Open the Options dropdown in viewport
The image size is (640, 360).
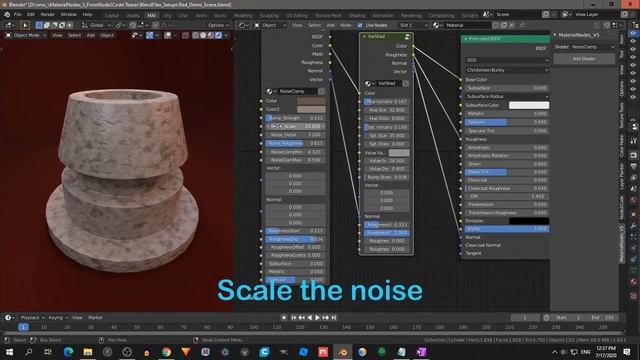pos(218,25)
